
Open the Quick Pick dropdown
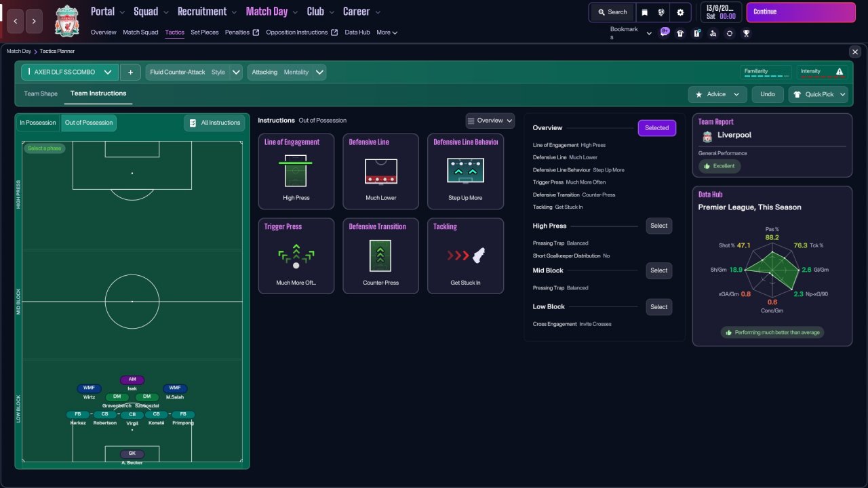(x=818, y=94)
